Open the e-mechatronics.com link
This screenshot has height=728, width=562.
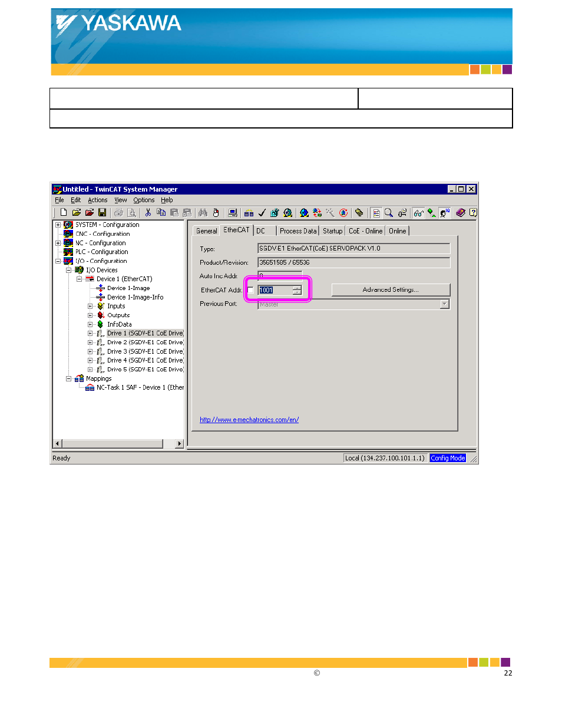pos(249,420)
